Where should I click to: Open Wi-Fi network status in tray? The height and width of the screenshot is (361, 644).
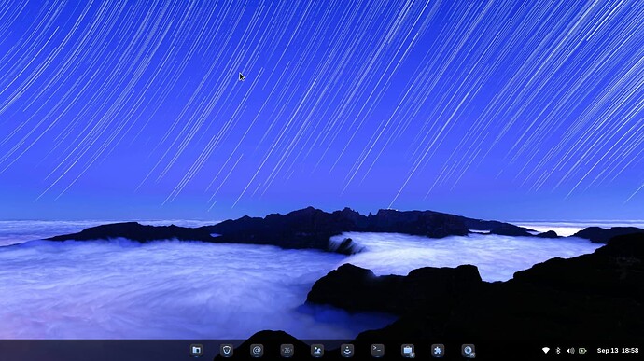click(x=546, y=351)
